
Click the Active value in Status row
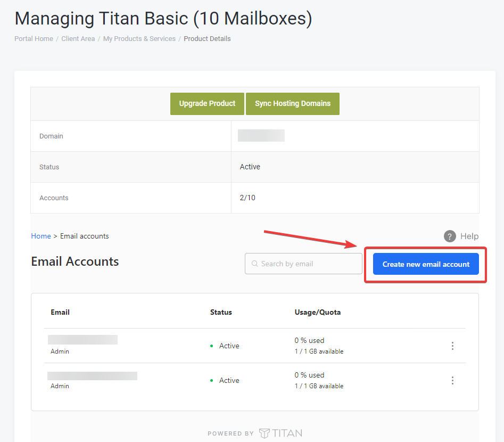click(x=250, y=167)
